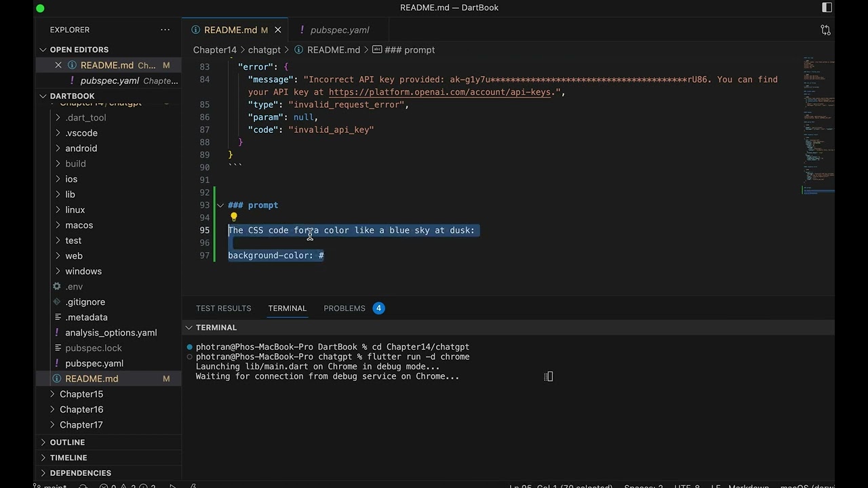Click the 'background-color: #' line in editor
Image resolution: width=868 pixels, height=488 pixels.
click(x=276, y=256)
